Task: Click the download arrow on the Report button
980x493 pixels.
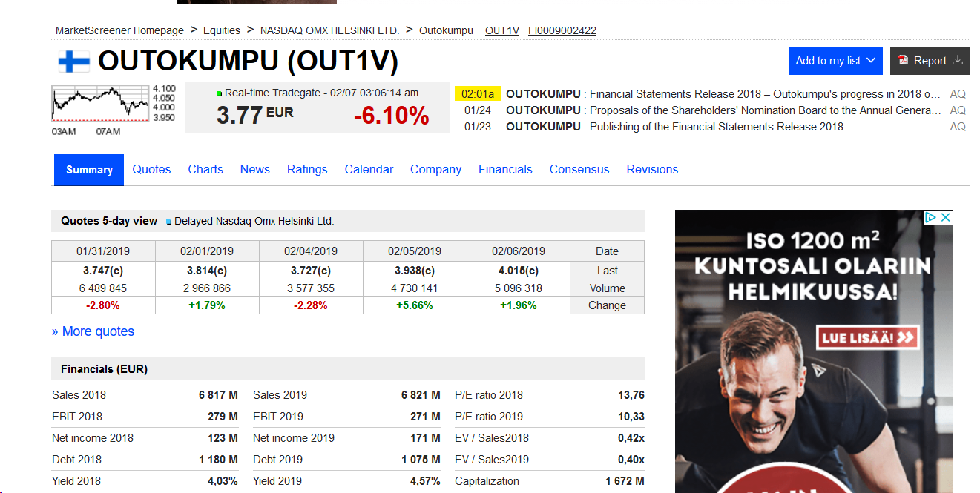Action: click(958, 61)
